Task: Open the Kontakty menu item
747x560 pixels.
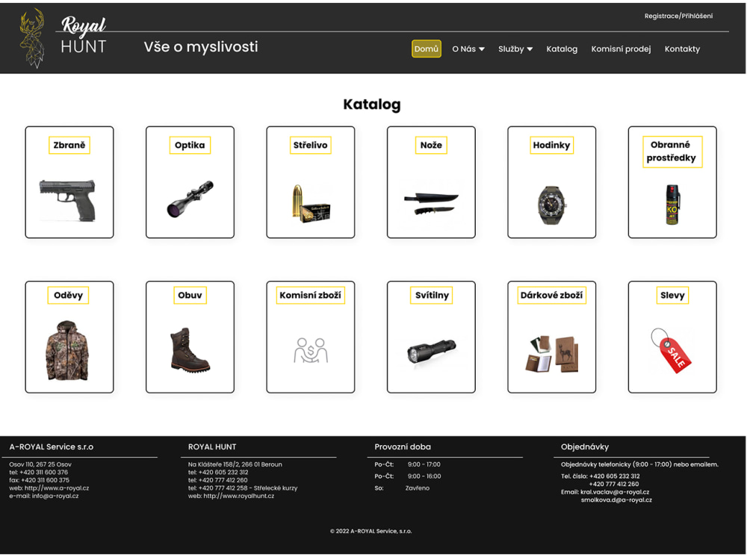Action: 682,49
